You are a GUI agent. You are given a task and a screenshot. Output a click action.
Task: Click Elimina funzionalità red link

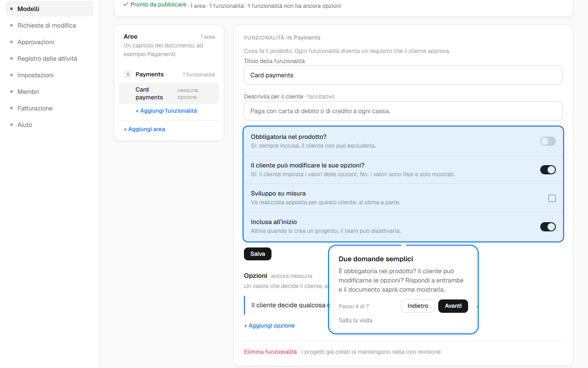[x=270, y=352]
